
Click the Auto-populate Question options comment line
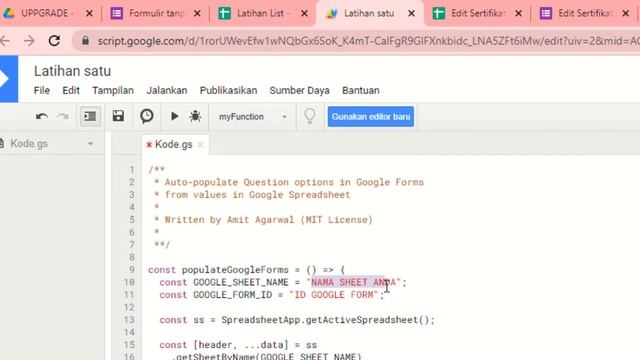point(294,182)
